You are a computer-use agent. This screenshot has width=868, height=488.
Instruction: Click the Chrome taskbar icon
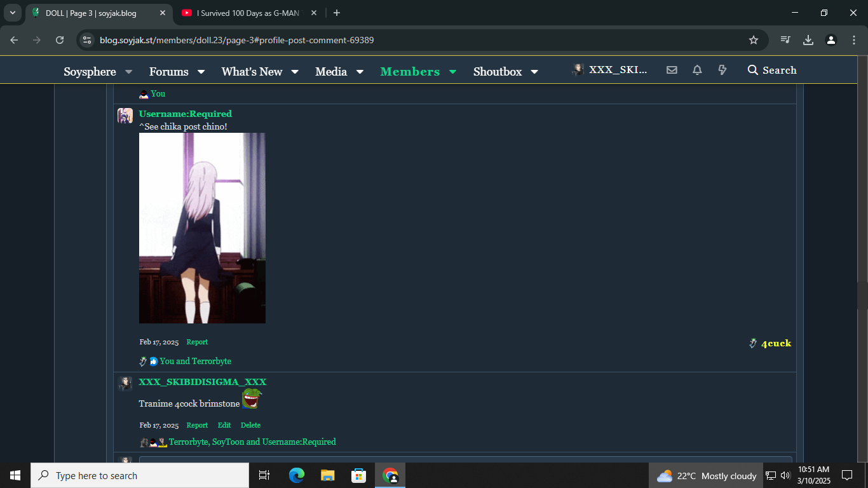(390, 475)
